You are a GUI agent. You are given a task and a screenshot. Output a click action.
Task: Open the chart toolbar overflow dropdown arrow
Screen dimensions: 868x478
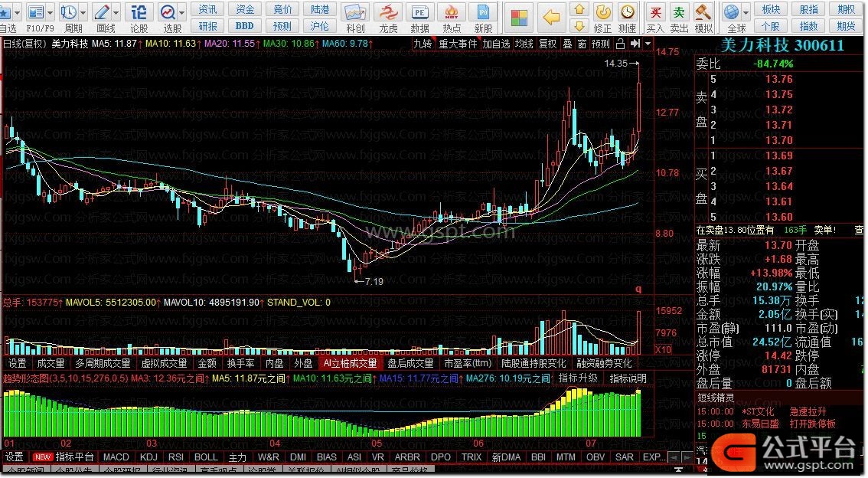point(648,44)
